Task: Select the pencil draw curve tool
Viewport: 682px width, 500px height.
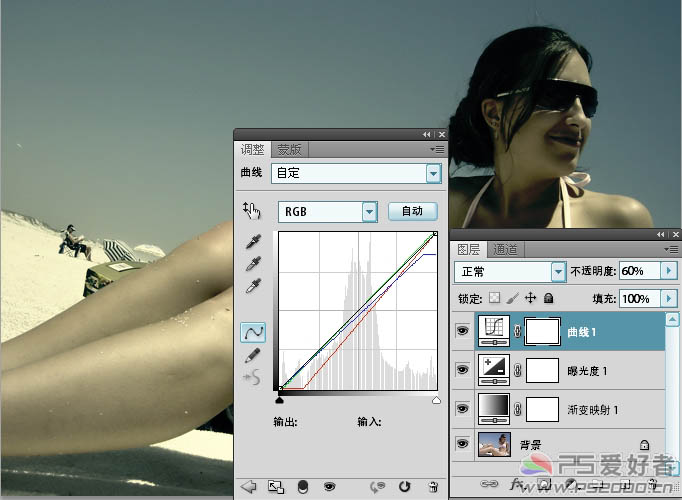Action: (x=253, y=355)
